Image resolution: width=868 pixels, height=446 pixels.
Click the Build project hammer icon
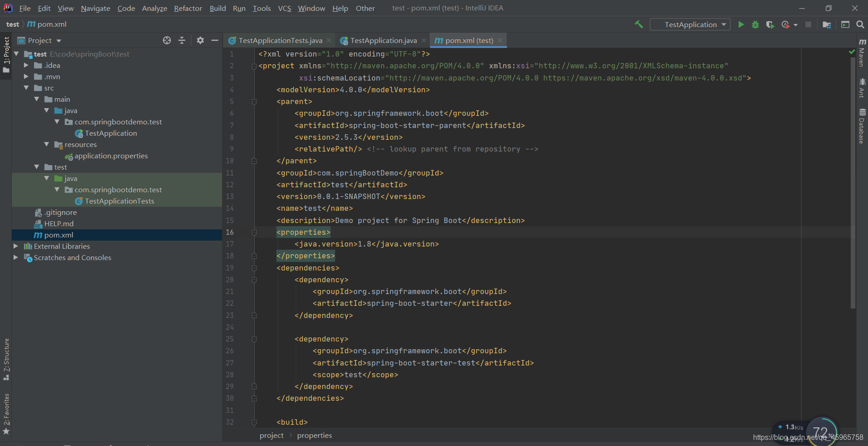[639, 24]
